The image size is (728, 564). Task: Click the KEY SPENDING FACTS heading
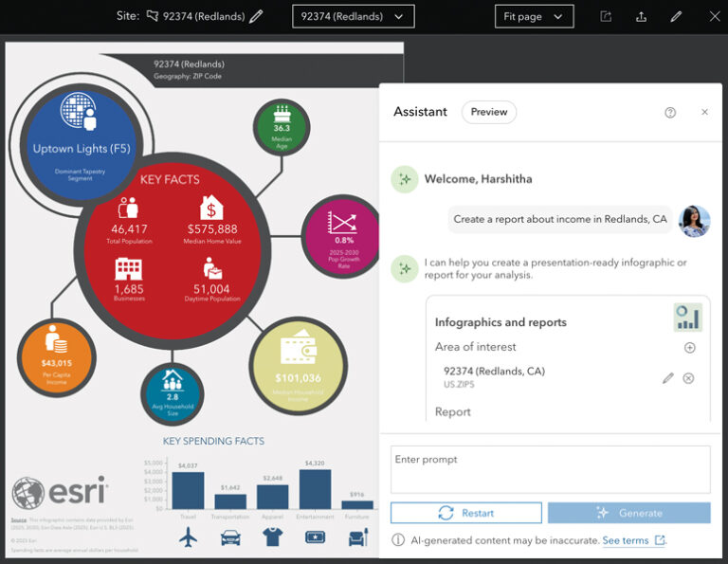[x=213, y=441]
